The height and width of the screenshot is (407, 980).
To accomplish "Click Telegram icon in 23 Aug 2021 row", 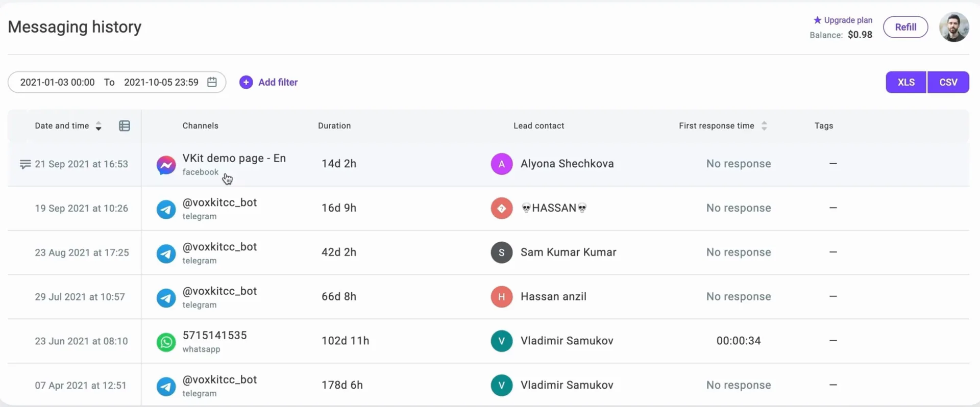I will [x=166, y=253].
